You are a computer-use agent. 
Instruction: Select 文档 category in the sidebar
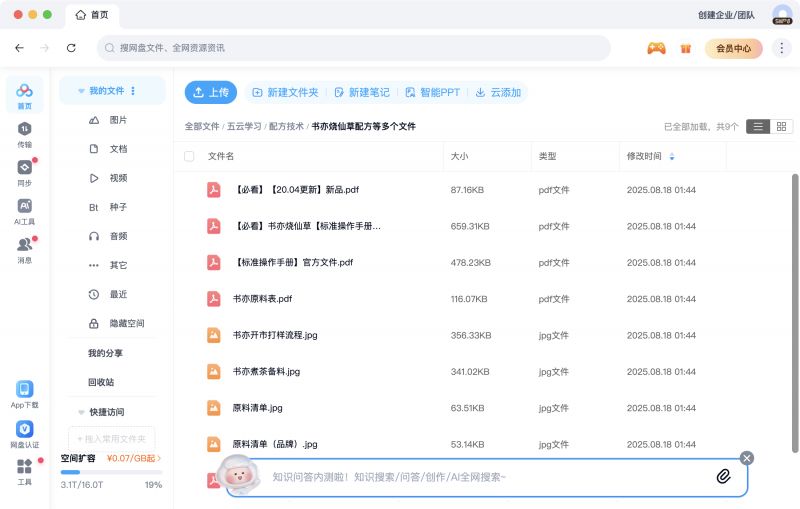(118, 149)
